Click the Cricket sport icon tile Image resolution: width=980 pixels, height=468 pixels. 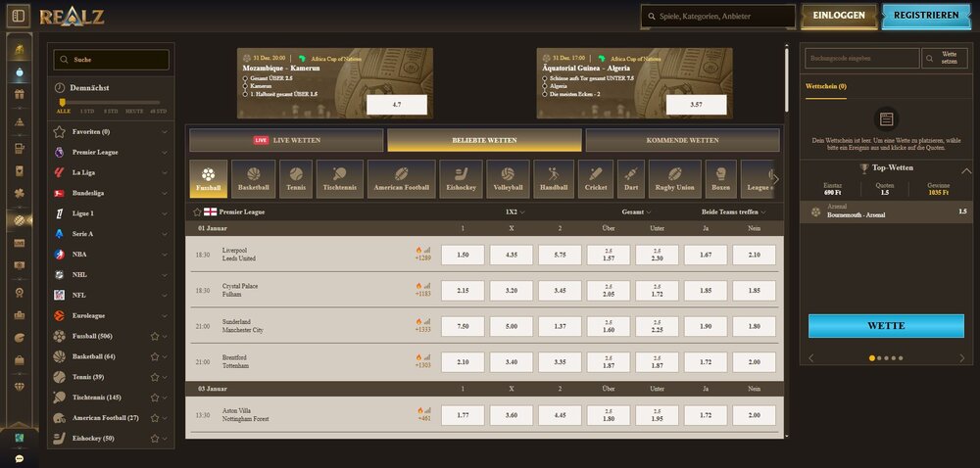point(596,179)
